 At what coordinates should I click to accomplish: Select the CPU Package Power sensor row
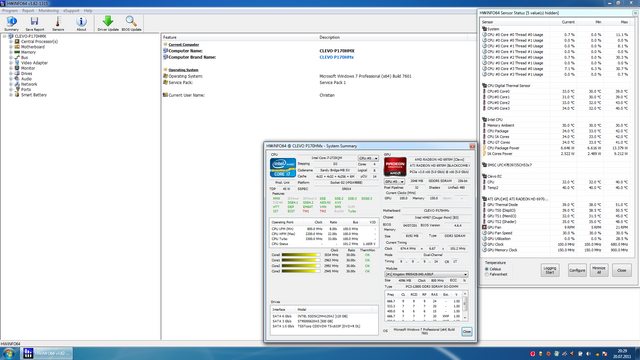(x=557, y=148)
